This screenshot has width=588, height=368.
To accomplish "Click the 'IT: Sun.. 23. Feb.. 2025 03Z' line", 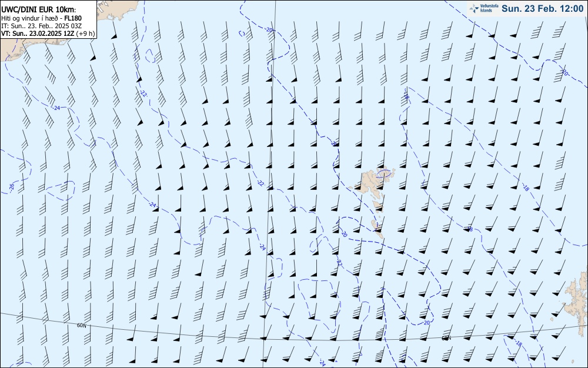I will tap(41, 26).
